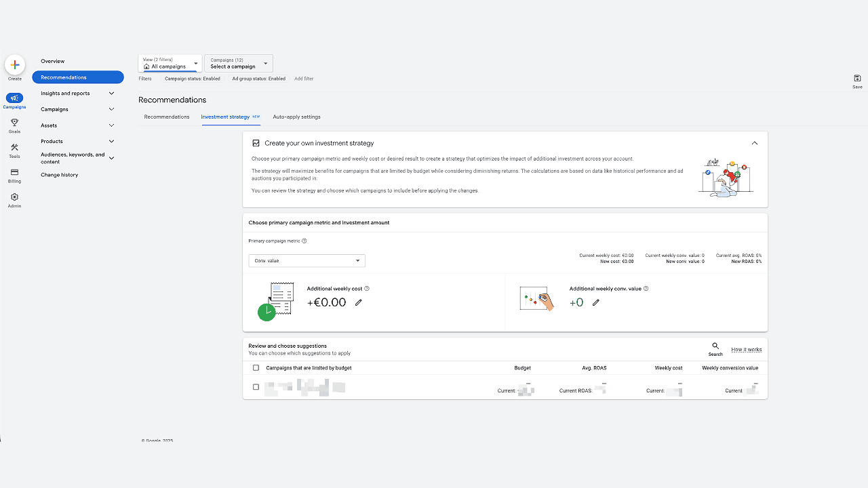Check the select-all campaigns header checkbox
Screen dimensions: 868x488
(256, 368)
